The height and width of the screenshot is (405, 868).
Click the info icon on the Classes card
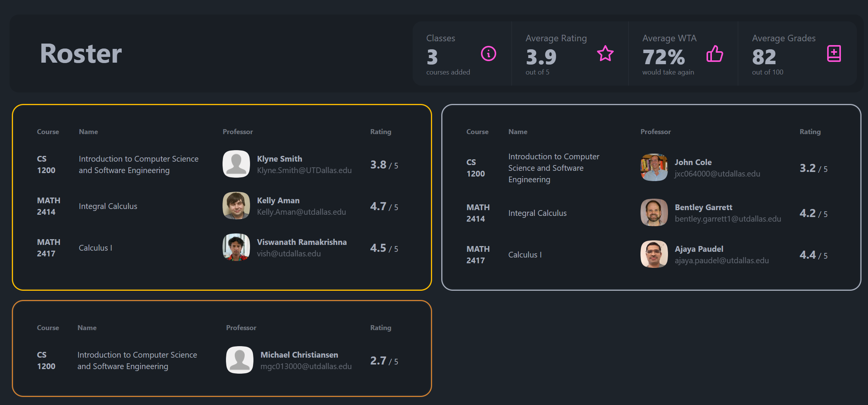click(x=489, y=54)
